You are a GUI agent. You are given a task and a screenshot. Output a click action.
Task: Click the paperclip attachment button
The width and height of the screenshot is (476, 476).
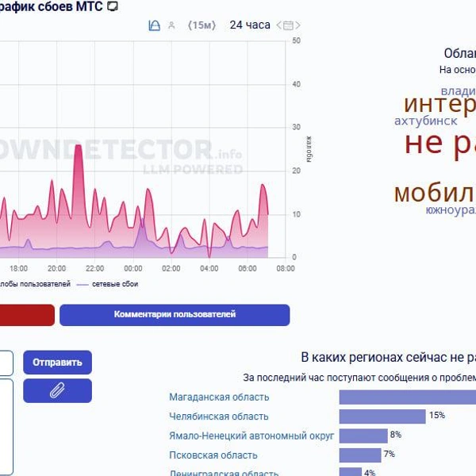coord(57,390)
